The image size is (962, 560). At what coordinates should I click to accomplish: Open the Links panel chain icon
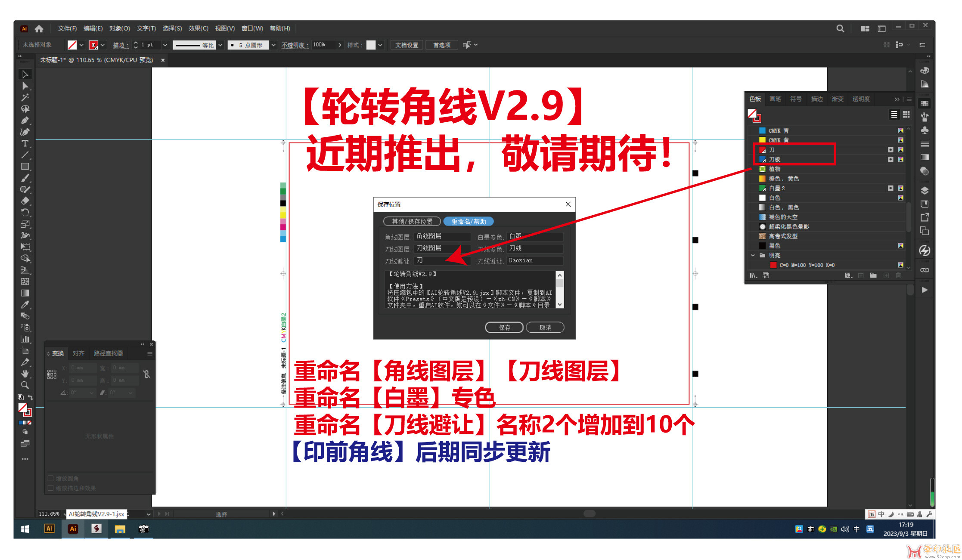pos(925,270)
